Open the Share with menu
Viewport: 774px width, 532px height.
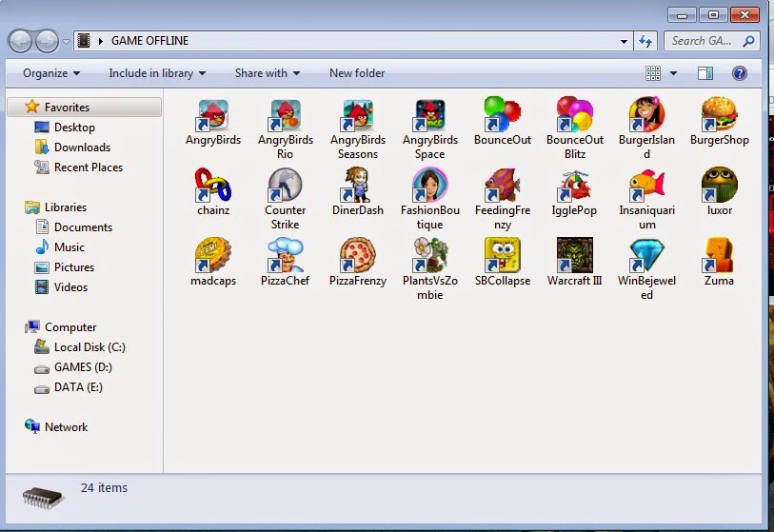coord(267,73)
